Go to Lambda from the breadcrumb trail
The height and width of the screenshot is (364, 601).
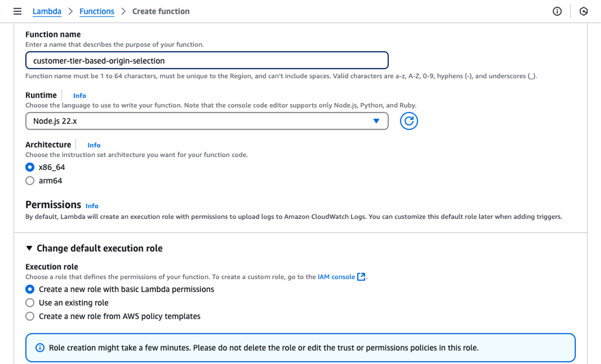pyautogui.click(x=47, y=11)
